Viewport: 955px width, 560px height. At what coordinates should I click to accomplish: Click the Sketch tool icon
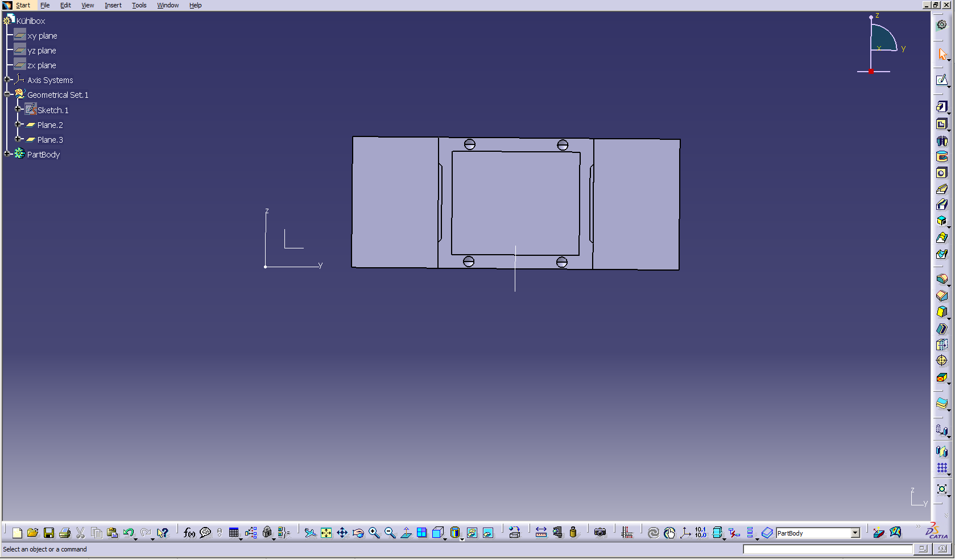tap(942, 80)
